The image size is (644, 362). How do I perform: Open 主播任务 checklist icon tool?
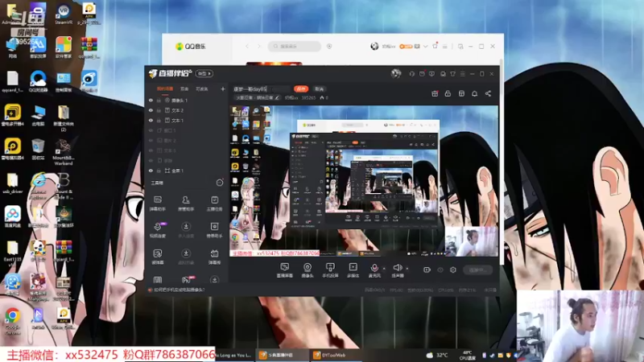(x=214, y=204)
